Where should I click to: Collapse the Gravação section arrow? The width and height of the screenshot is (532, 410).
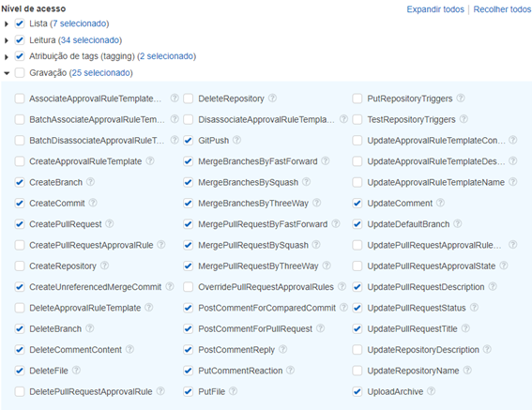click(x=7, y=73)
